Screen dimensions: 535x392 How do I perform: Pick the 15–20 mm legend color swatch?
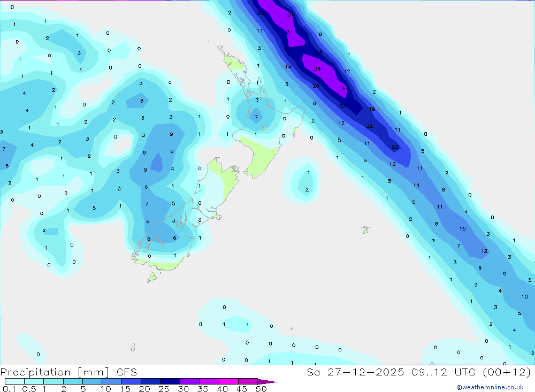pos(131,381)
